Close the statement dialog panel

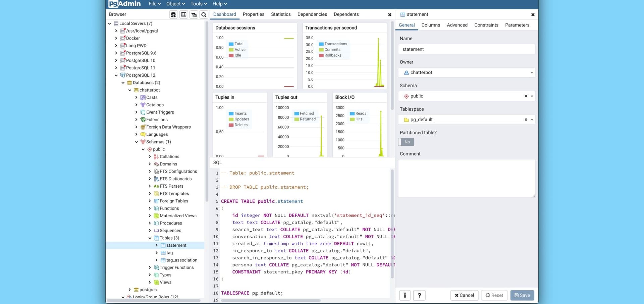[x=533, y=15]
